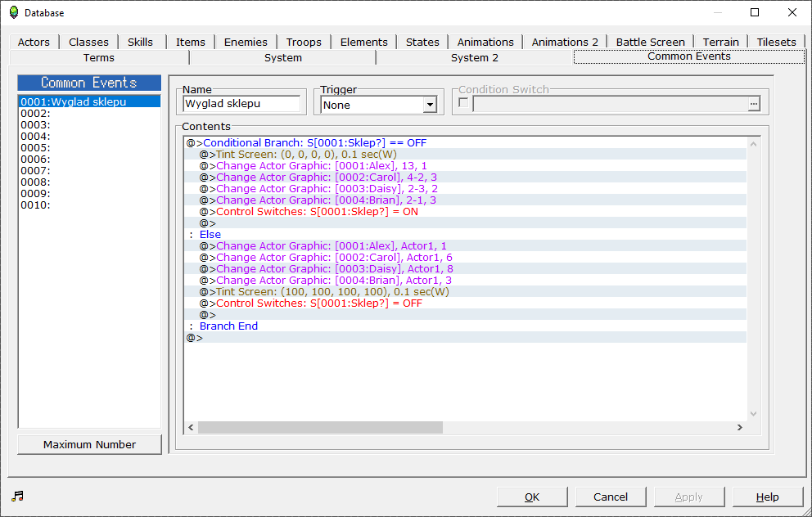Go to the Enemies tab
This screenshot has height=517, width=812.
click(246, 42)
